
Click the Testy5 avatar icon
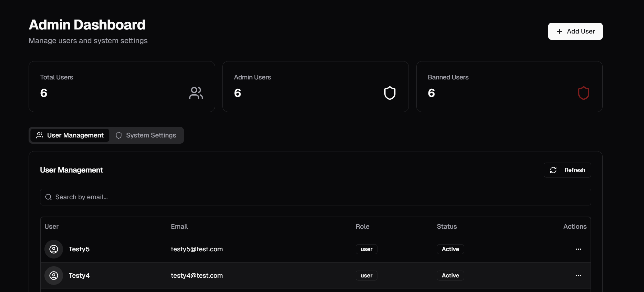[x=54, y=249]
